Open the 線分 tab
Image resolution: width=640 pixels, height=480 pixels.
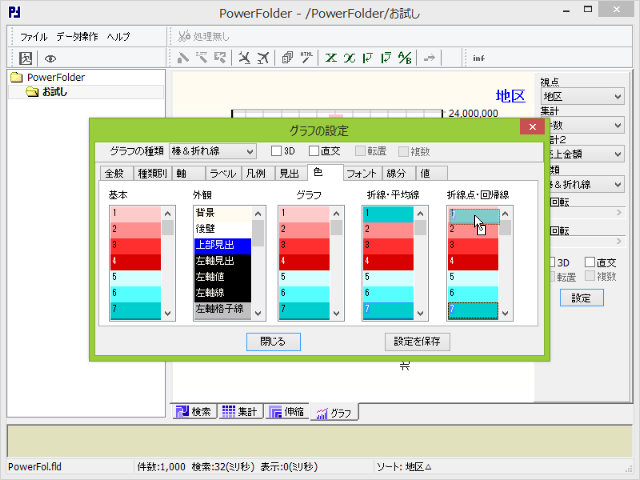(x=398, y=173)
